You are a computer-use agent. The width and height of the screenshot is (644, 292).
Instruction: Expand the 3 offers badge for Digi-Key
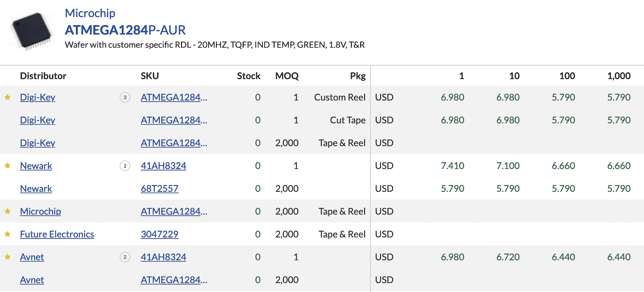point(125,97)
